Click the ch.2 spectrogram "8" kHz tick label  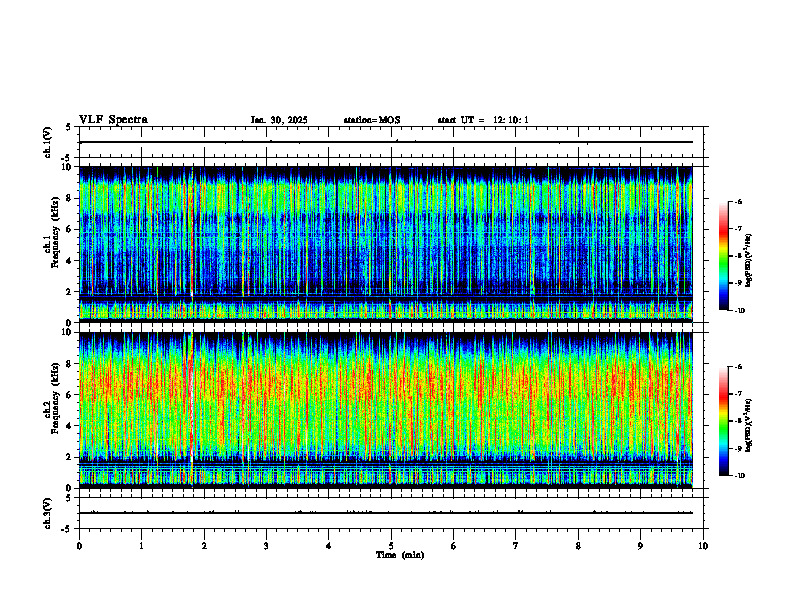pyautogui.click(x=70, y=364)
